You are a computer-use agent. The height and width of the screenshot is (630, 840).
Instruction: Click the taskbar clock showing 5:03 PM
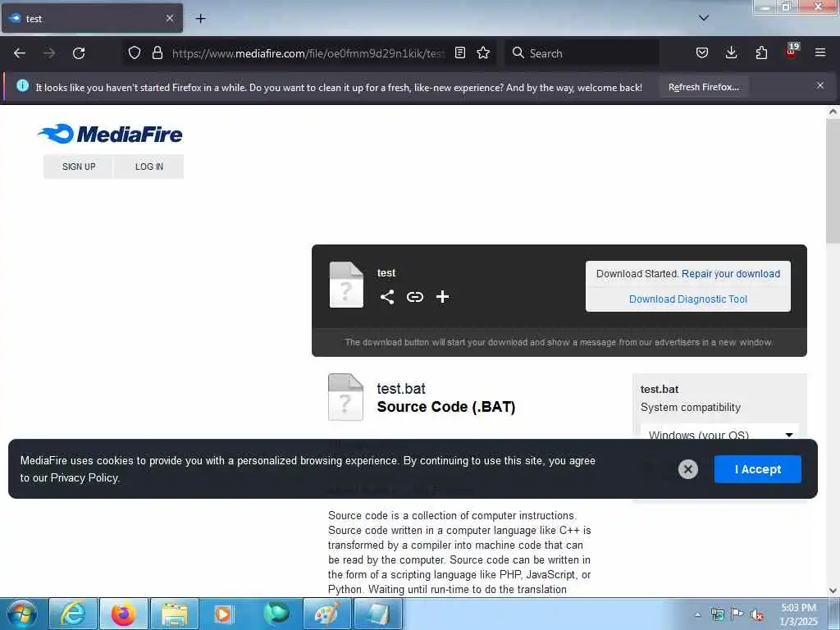798,614
